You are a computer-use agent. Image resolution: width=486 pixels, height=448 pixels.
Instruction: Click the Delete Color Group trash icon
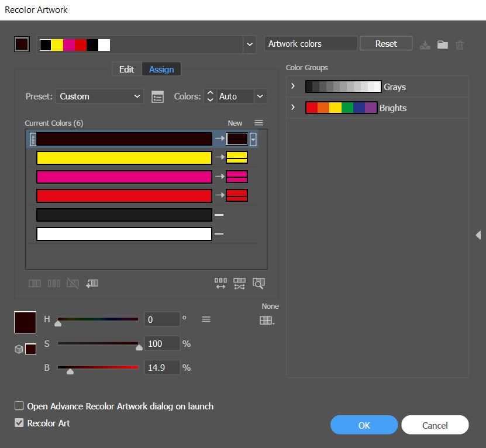pos(460,45)
